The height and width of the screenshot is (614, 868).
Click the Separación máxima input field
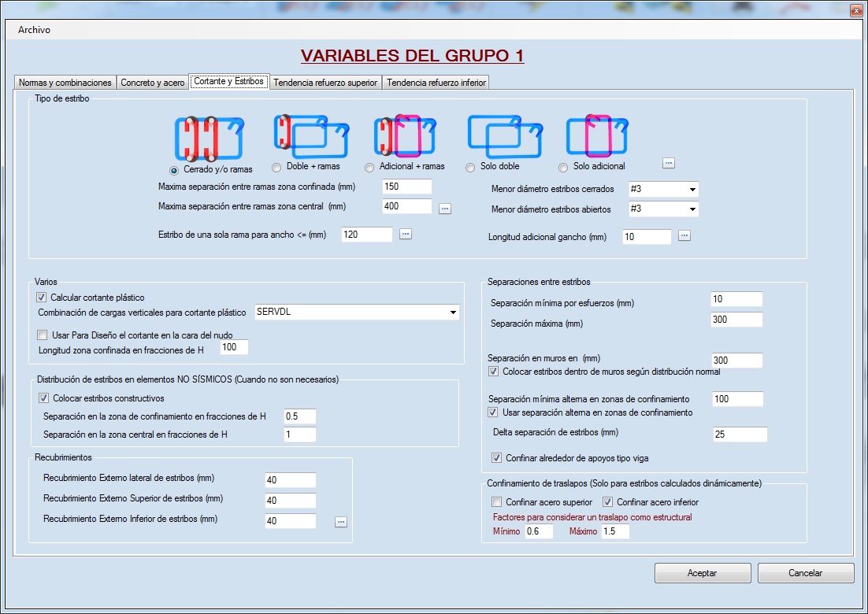(736, 320)
